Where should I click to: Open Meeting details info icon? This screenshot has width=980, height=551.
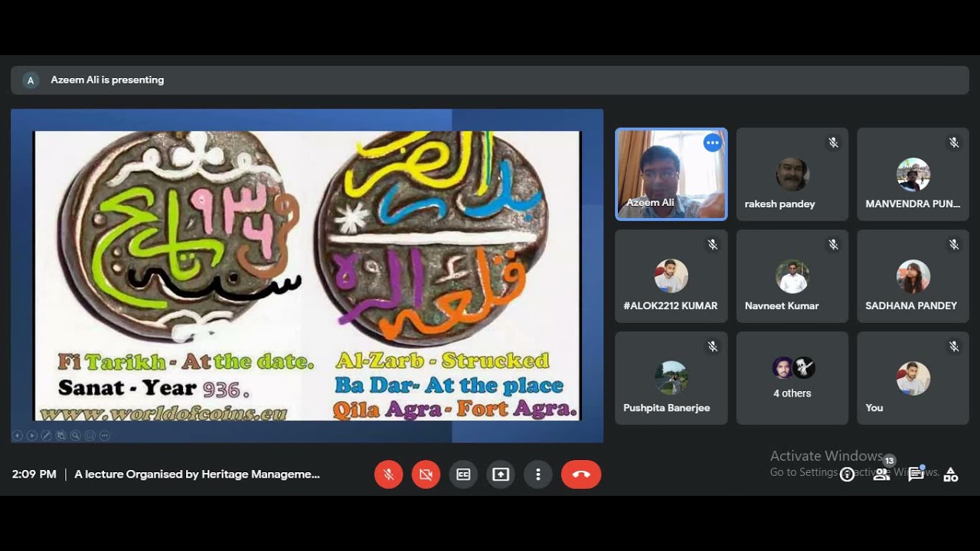[847, 474]
